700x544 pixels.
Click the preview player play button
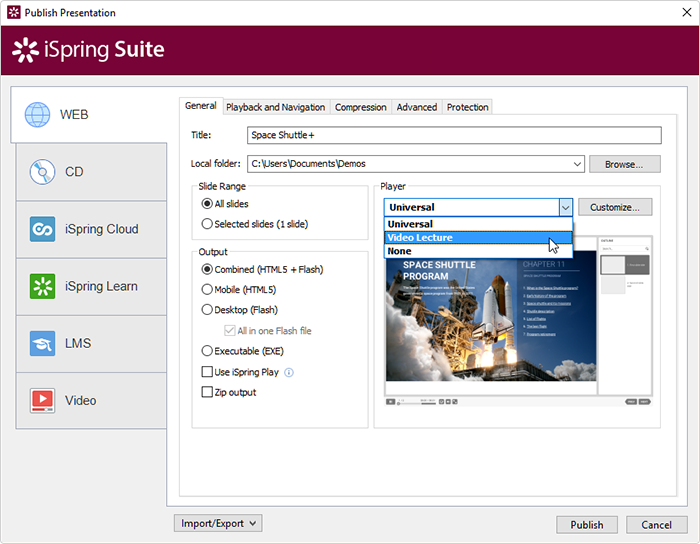pos(391,402)
